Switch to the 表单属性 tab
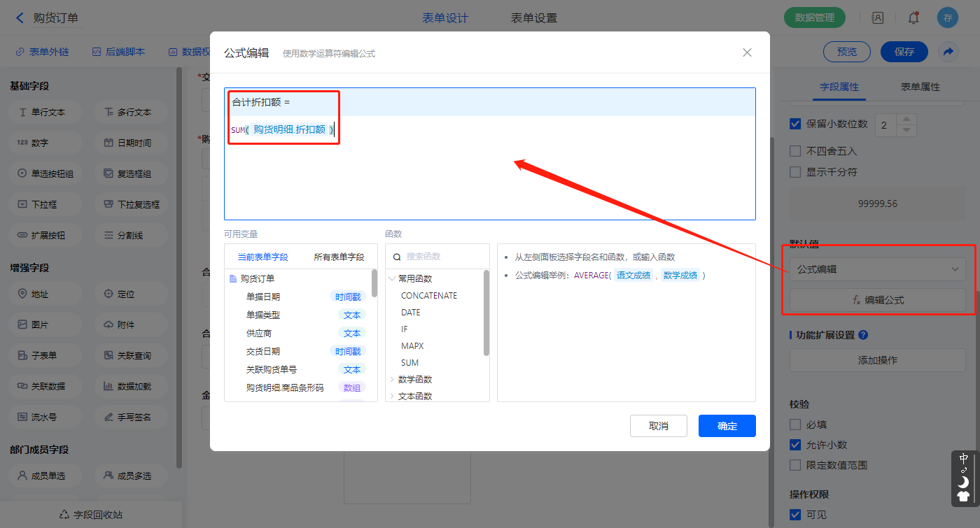Viewport: 980px width, 528px height. click(x=920, y=87)
